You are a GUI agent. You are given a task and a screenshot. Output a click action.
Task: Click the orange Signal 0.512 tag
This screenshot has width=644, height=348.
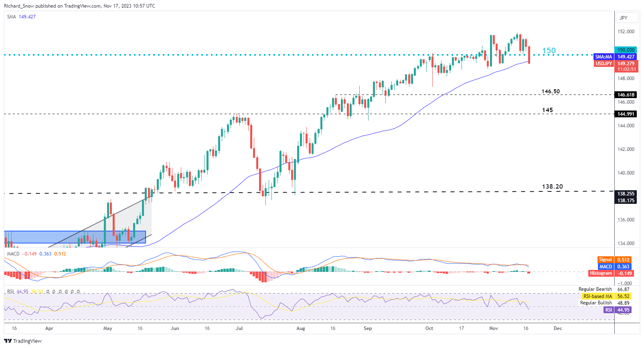(x=614, y=260)
